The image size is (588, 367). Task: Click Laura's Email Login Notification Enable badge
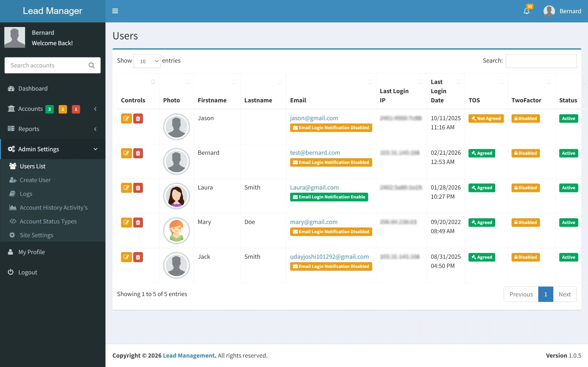coord(329,197)
